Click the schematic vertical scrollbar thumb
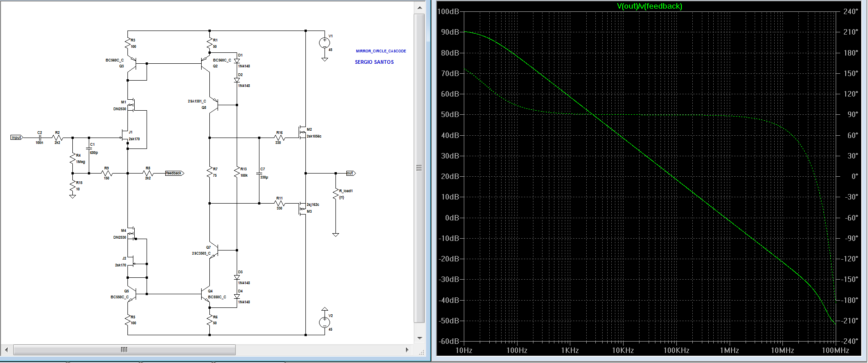The image size is (868, 363). click(419, 168)
